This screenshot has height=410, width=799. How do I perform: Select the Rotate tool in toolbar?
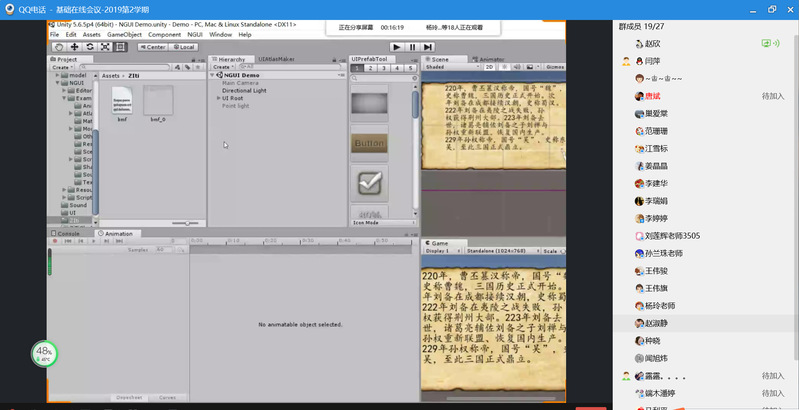tap(88, 46)
